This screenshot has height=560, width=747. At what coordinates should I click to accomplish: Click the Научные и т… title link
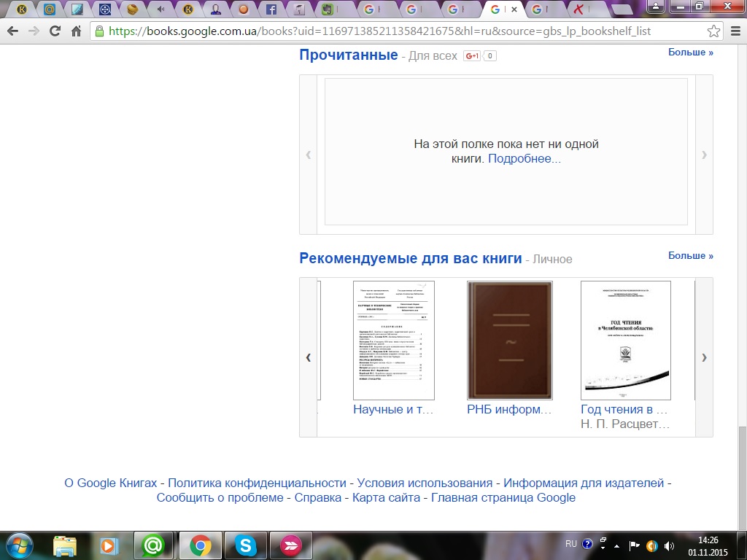[x=393, y=410]
